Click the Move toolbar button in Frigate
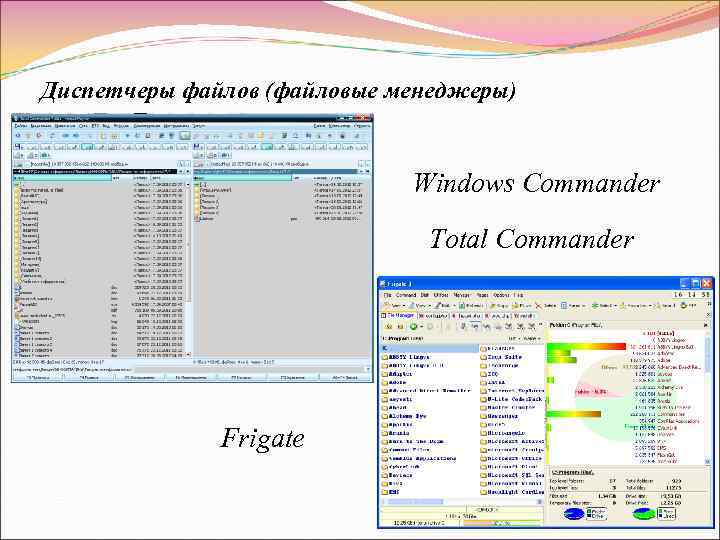This screenshot has width=720, height=540. (x=522, y=305)
